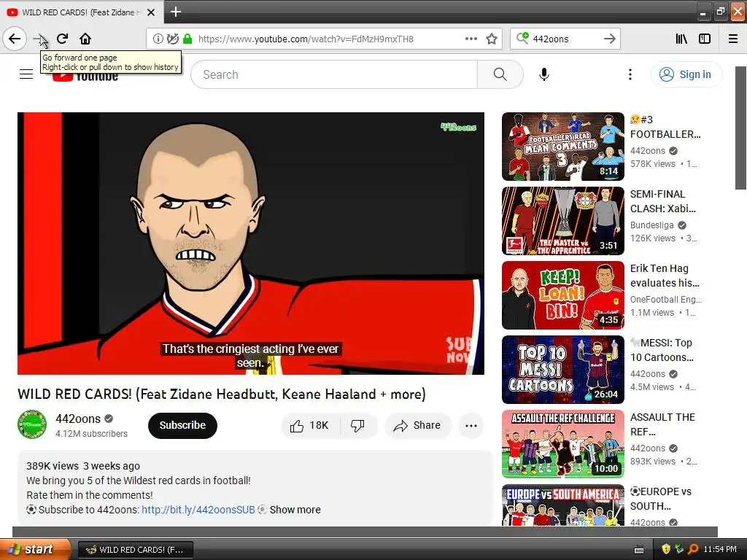
Task: Click the video player to pause
Action: click(x=251, y=244)
